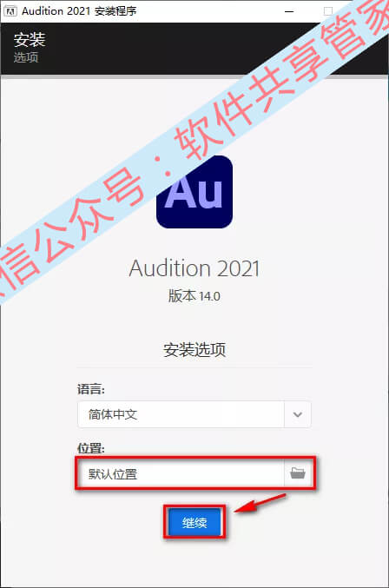The width and height of the screenshot is (389, 588).
Task: Click the Au Audition logo icon
Action: [x=194, y=192]
